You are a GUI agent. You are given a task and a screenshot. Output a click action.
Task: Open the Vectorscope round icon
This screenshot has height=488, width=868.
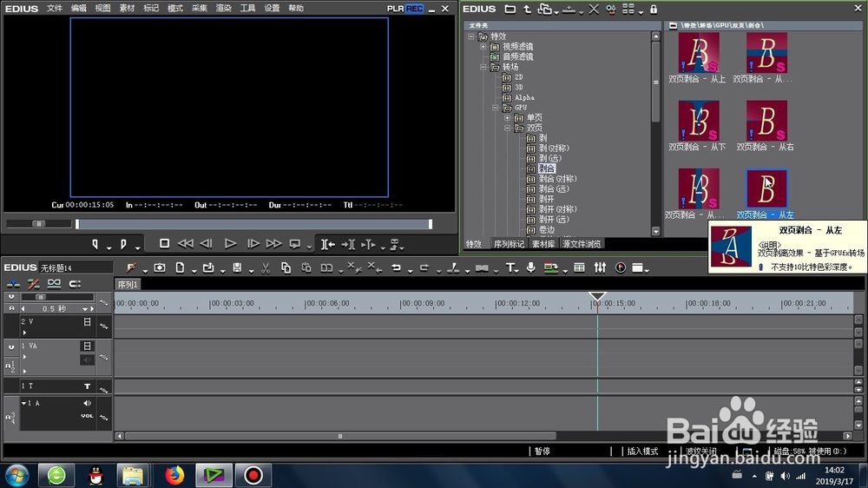tap(621, 268)
